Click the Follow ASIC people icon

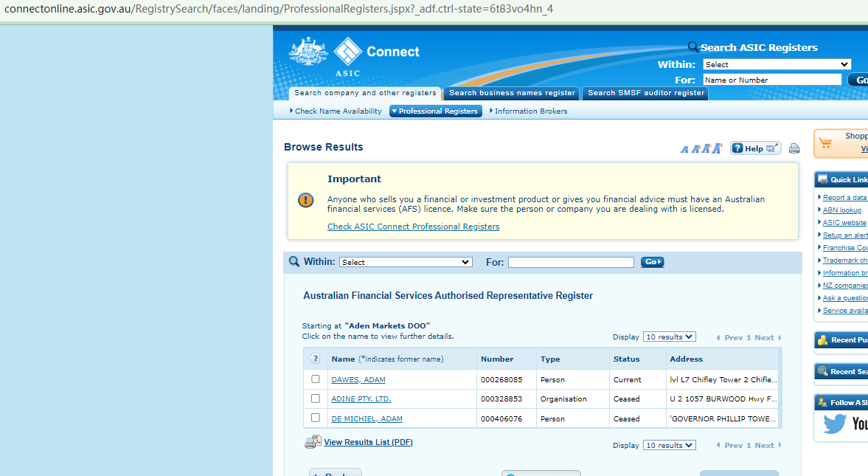tap(822, 402)
